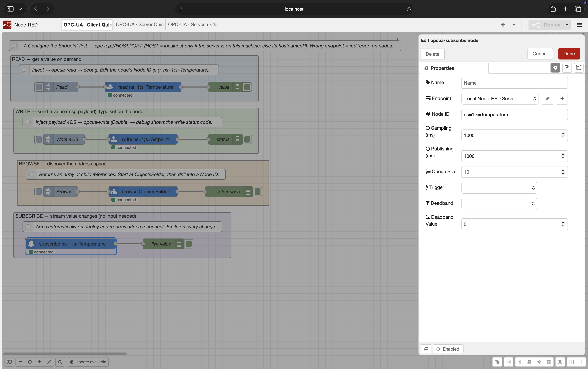Trigger the Write 42.5 inject node button
Image resolution: width=588 pixels, height=369 pixels.
[39, 139]
